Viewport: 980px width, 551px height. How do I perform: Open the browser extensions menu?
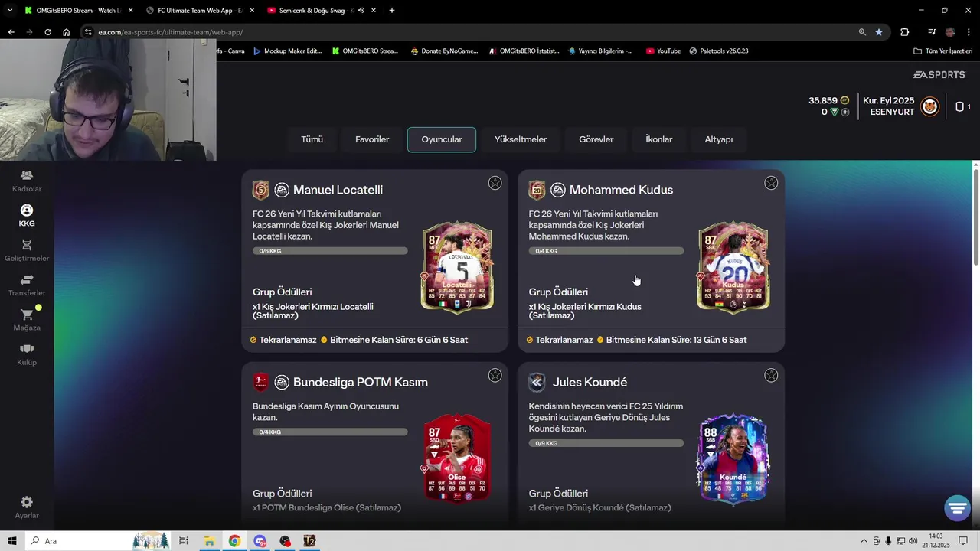click(x=905, y=32)
